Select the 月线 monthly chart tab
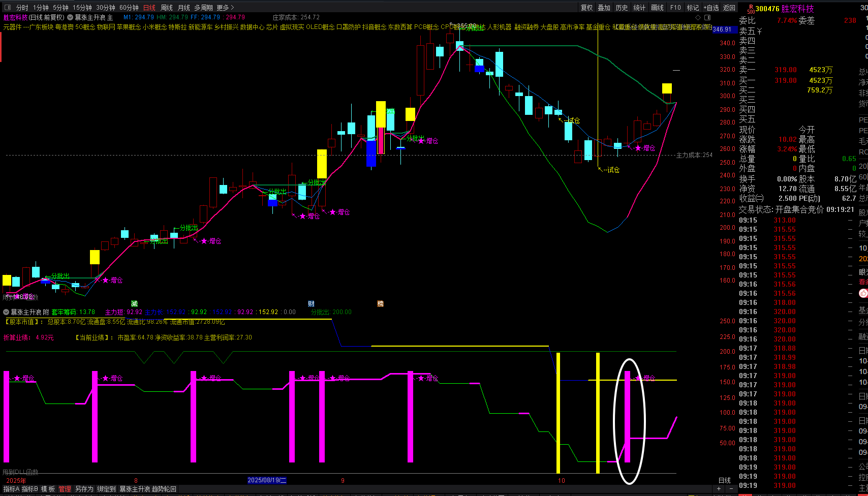Screen dimensions: 868x496 (x=184, y=8)
